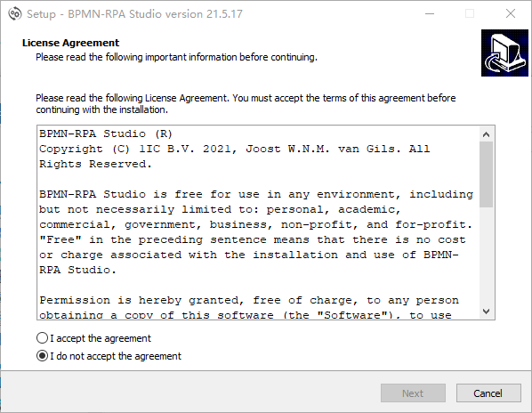Click the installer computer image in header
The height and width of the screenshot is (413, 532).
click(504, 53)
